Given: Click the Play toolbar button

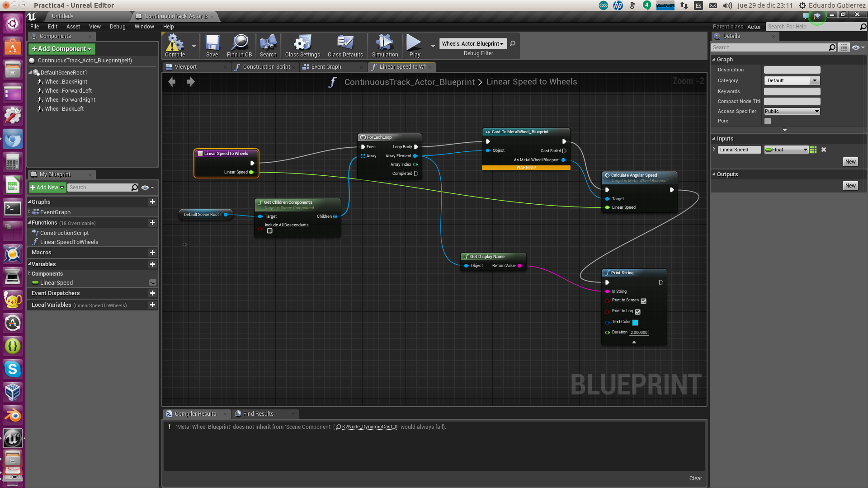Looking at the screenshot, I should (x=415, y=46).
